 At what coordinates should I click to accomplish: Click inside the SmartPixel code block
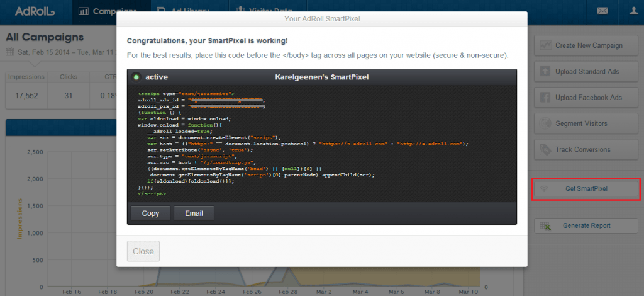(321, 144)
